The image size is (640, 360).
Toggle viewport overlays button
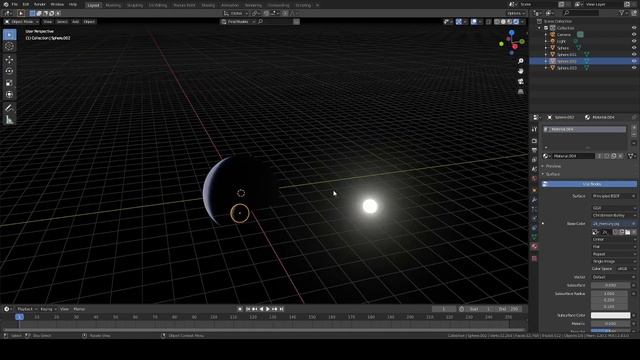474,22
